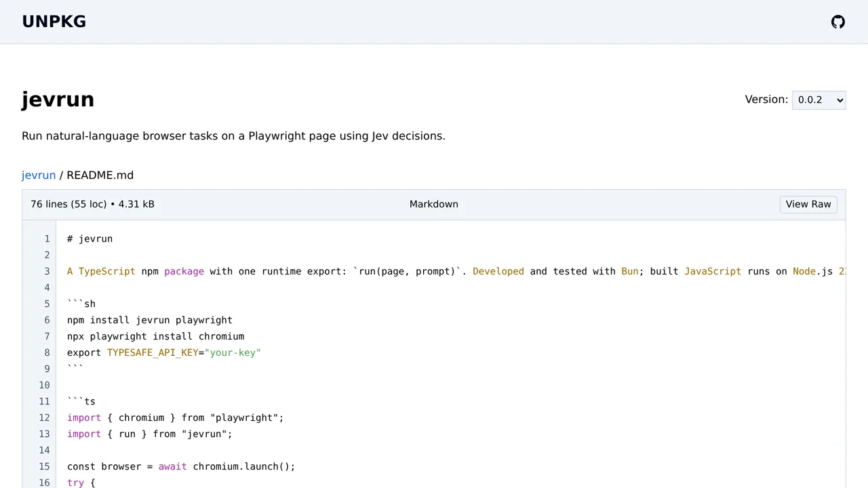Click the package description about Playwright page
Image resolution: width=868 pixels, height=488 pixels.
point(233,136)
